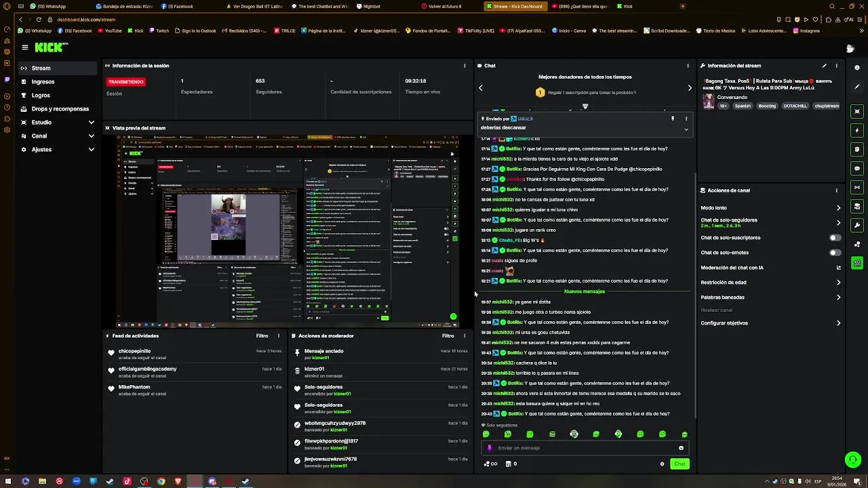Open Logros in the left sidebar
The image size is (868, 488).
58,96
